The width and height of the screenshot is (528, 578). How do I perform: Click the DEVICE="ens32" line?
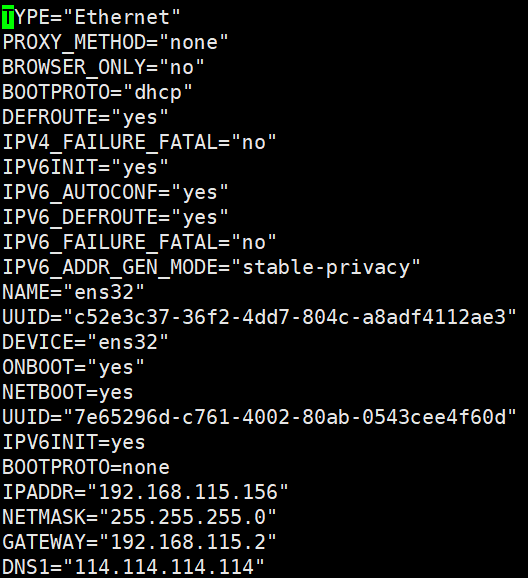[x=85, y=342]
